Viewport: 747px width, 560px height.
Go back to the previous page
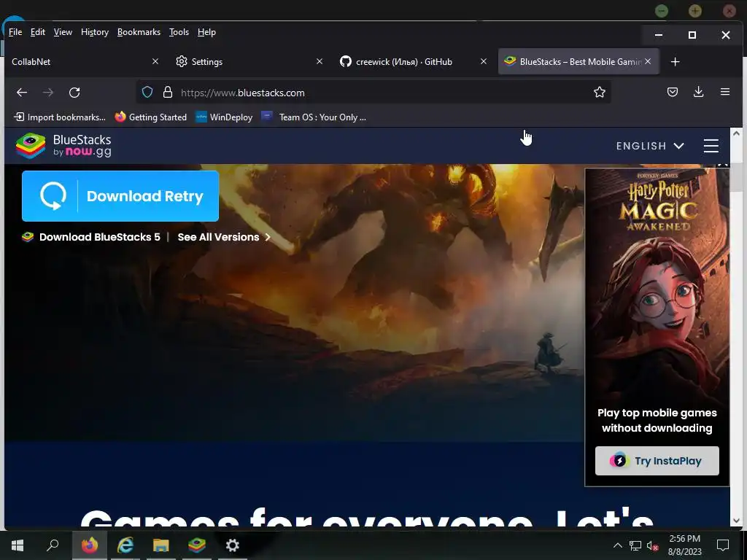22,93
